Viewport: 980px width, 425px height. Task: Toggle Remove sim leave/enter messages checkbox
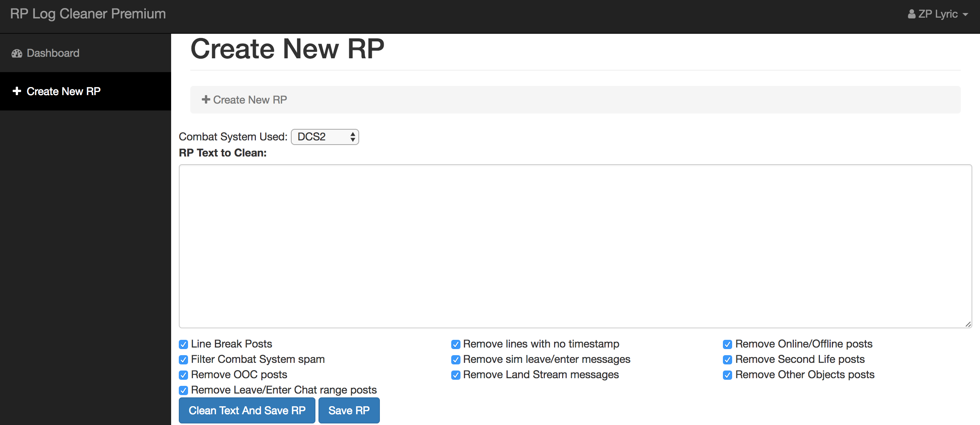point(455,359)
